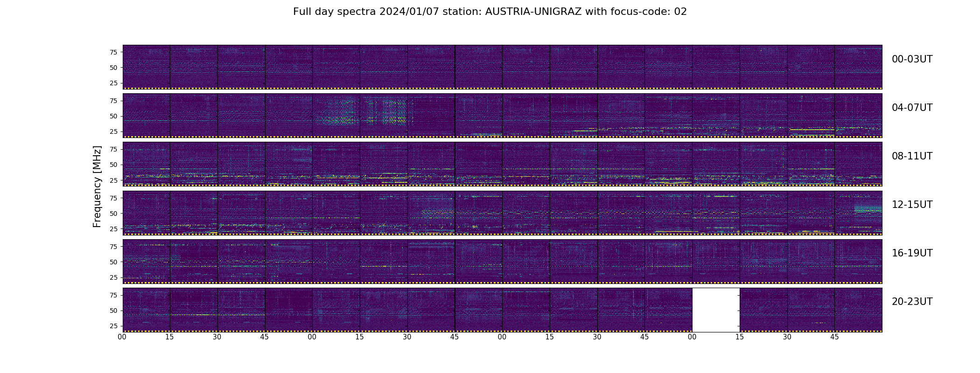Click the "12-15UT" row label
980x373 pixels.
[912, 205]
